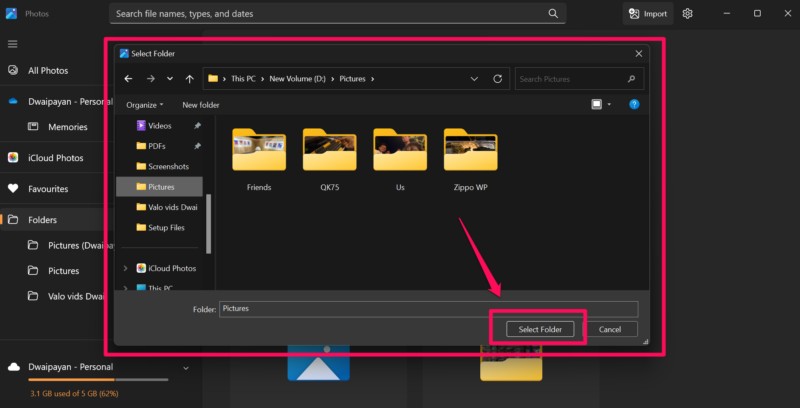The height and width of the screenshot is (408, 800).
Task: Click the search magnifier in Photos search bar
Action: click(553, 13)
